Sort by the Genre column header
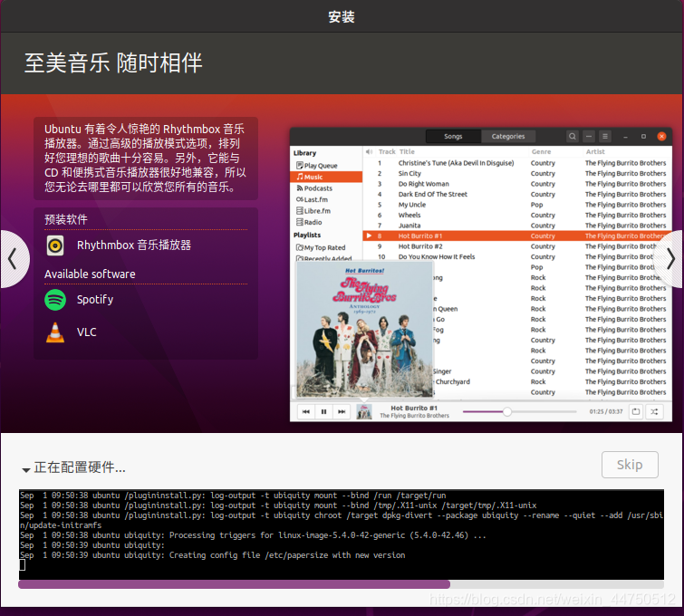 coord(541,152)
